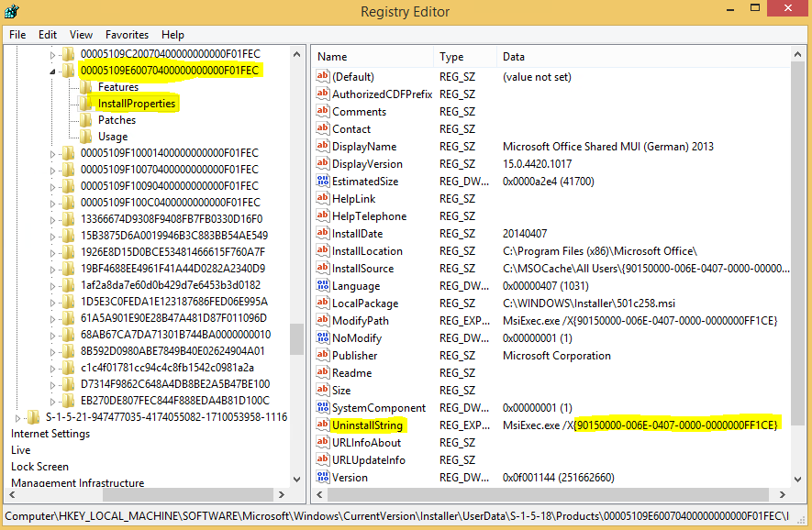Expand the 15B3875D6A0019946B3C883BB54AE549 key
The width and height of the screenshot is (812, 530).
coord(52,236)
